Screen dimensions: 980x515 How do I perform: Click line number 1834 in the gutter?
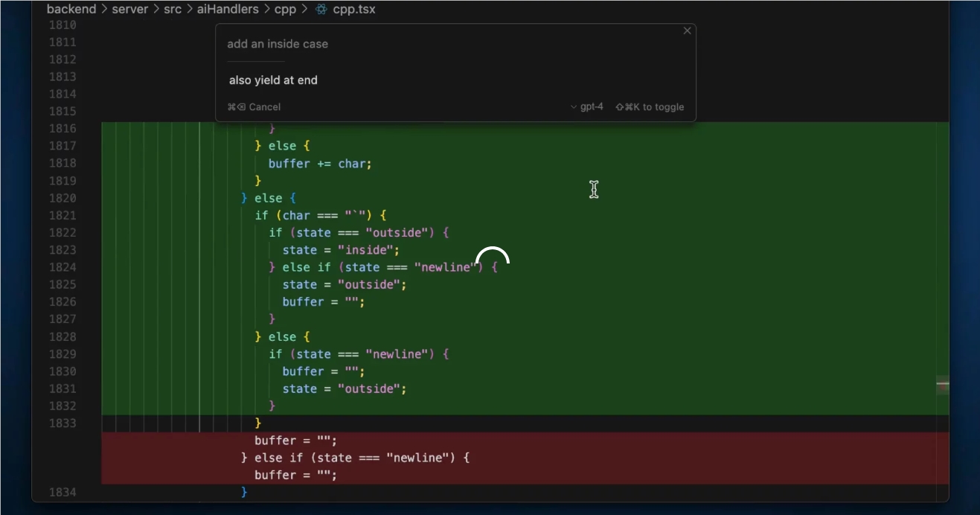[63, 493]
